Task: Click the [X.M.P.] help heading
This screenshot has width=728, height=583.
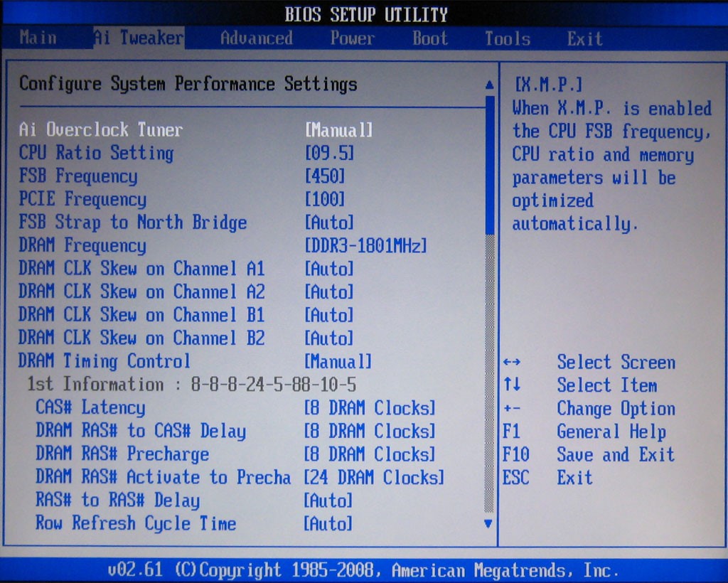Action: 548,85
